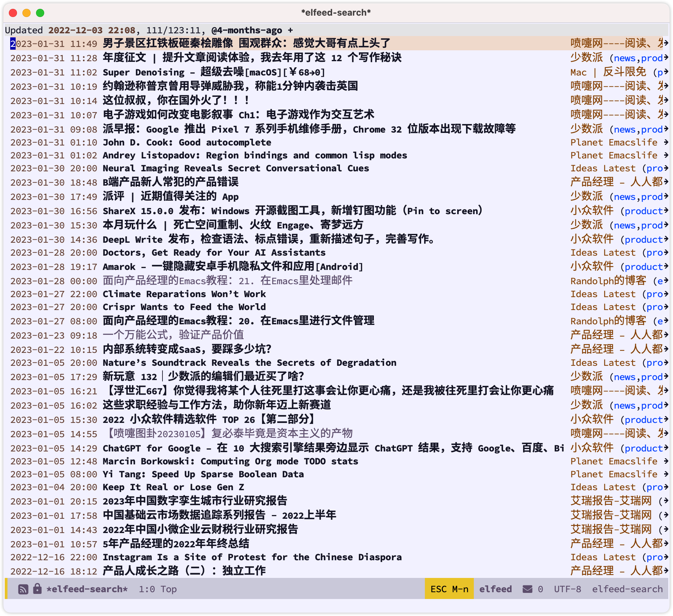The width and height of the screenshot is (673, 616).
Task: Select 内部系统转变成SaaS entry
Action: coord(187,349)
